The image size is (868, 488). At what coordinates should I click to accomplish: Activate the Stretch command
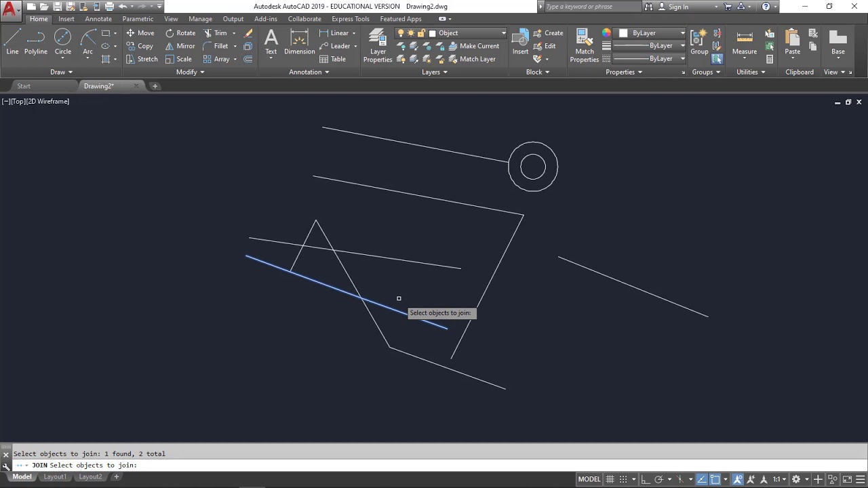(x=142, y=59)
